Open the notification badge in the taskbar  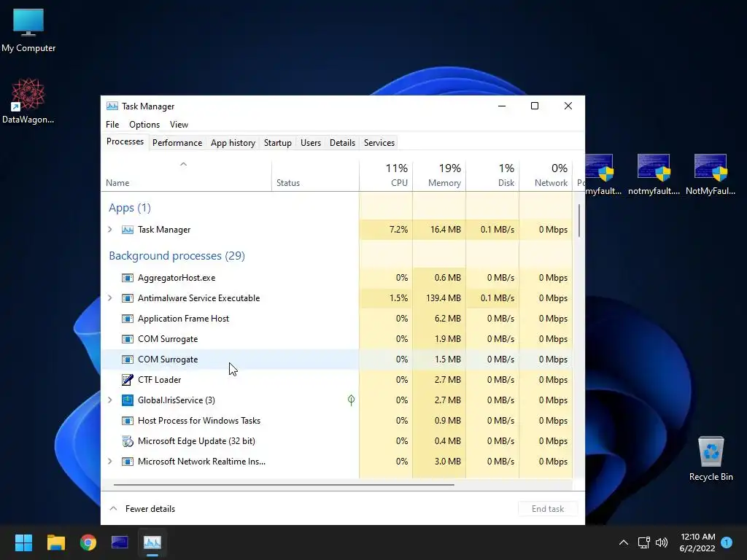click(x=727, y=542)
